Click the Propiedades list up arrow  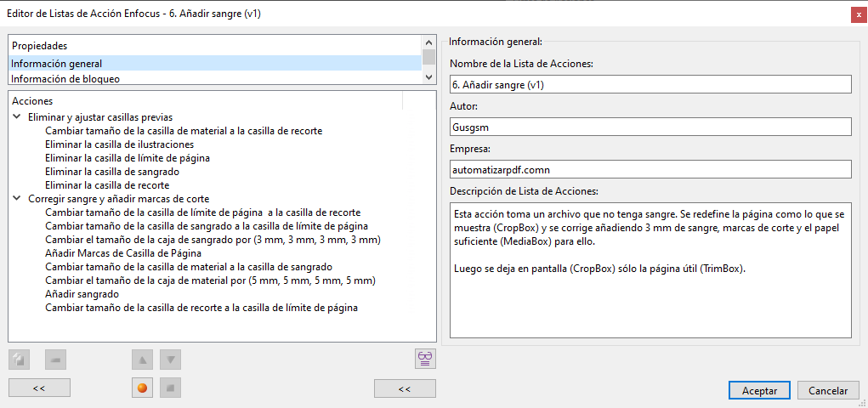pos(428,42)
